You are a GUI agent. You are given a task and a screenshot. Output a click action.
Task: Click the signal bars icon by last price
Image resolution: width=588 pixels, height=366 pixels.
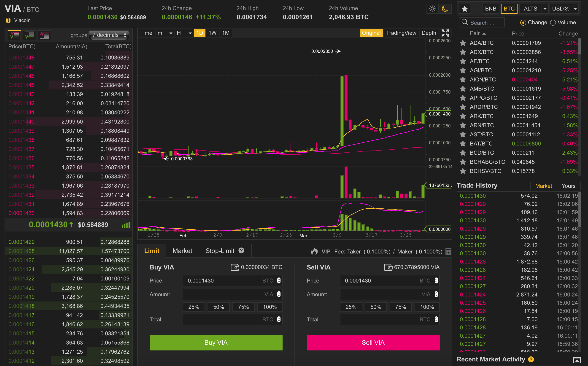pos(126,225)
